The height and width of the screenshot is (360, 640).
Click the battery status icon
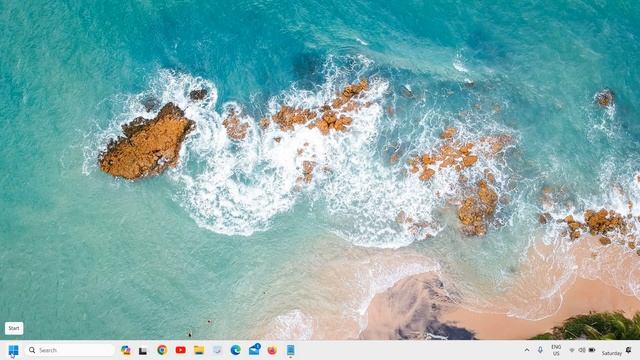(x=592, y=350)
